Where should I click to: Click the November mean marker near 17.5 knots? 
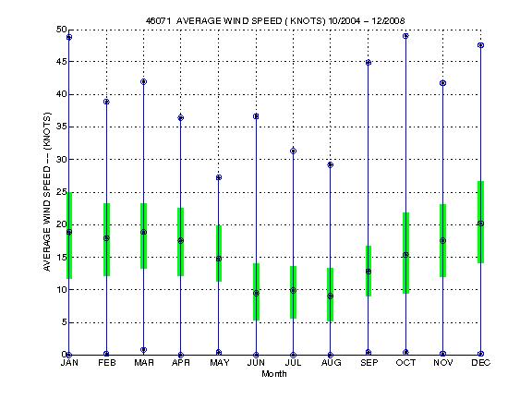(x=442, y=240)
